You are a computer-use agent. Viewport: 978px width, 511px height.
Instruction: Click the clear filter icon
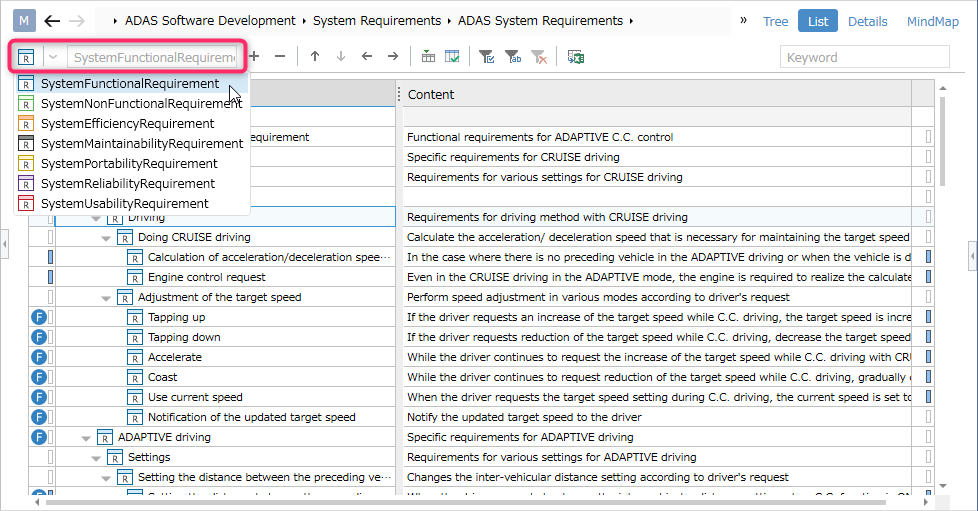point(539,57)
